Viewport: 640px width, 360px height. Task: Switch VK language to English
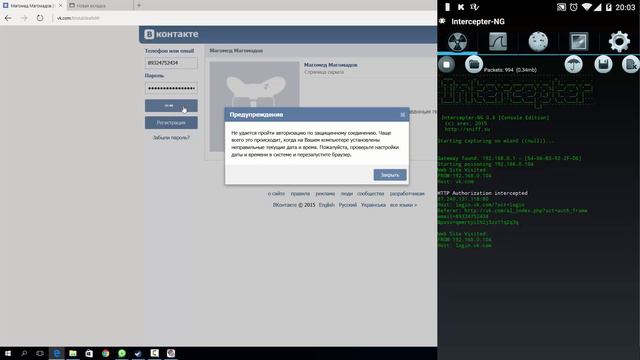(327, 205)
